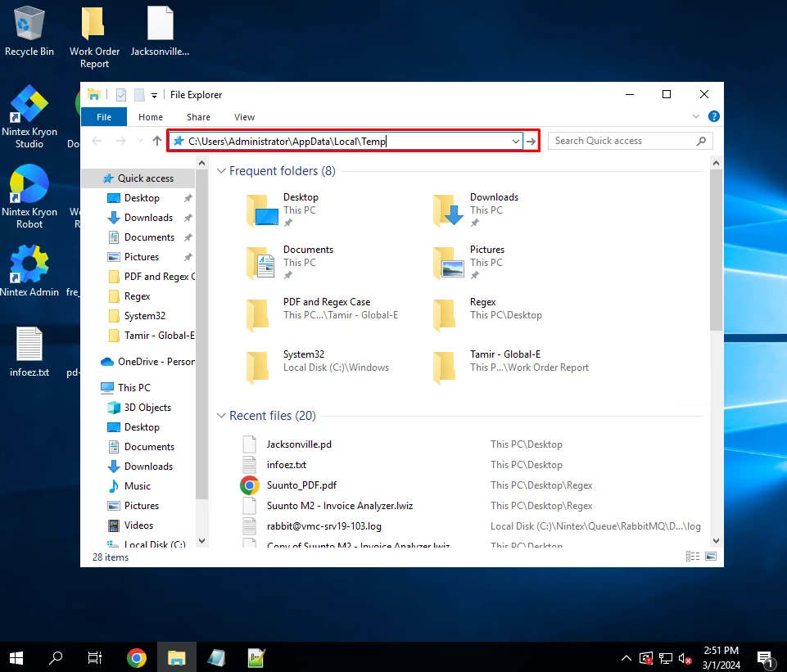Open the Windows Start menu

(x=16, y=657)
